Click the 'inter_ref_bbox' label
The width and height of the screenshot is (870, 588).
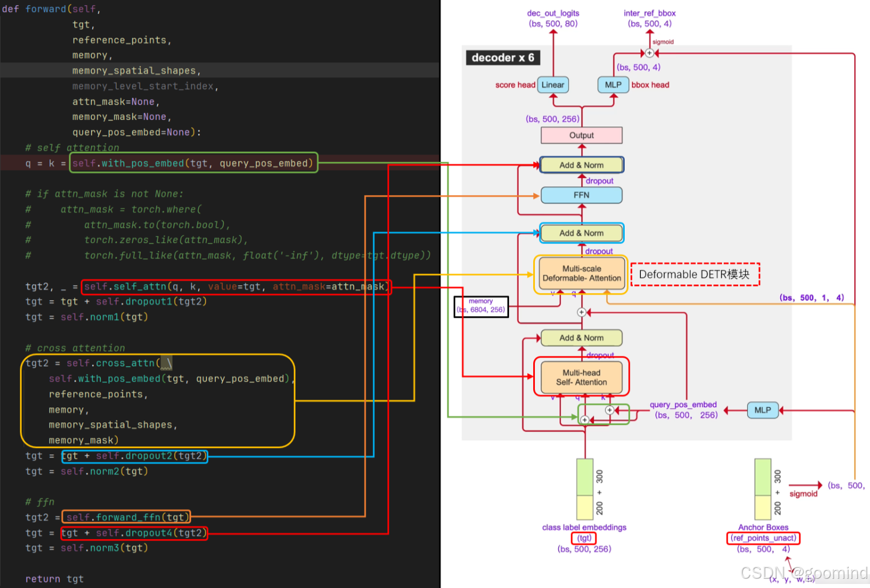coord(649,13)
